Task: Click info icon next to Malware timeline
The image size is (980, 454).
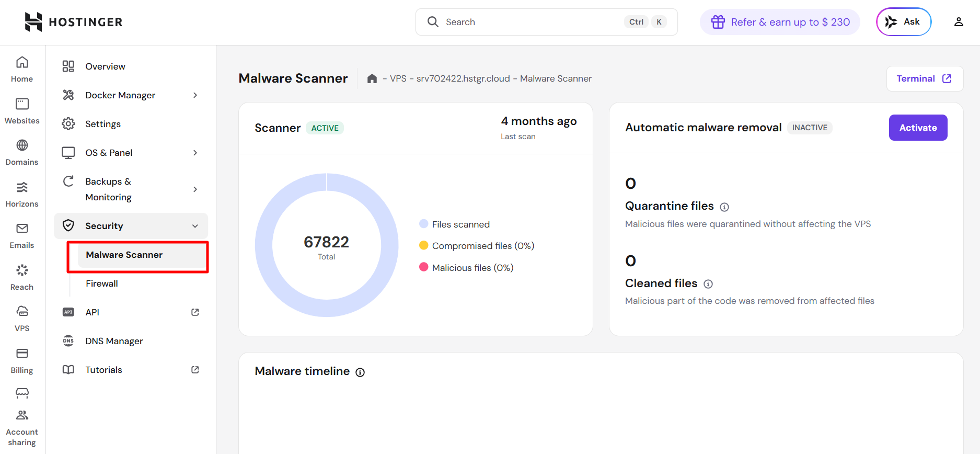Action: (360, 372)
